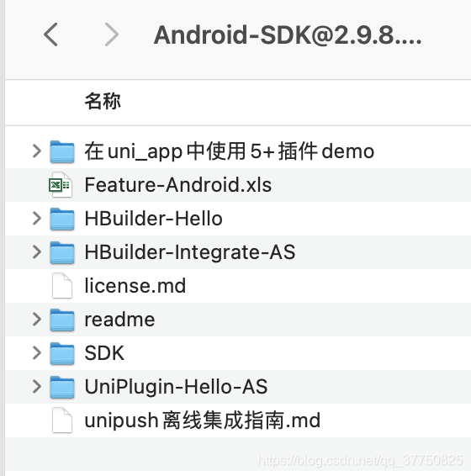The image size is (471, 476).
Task: Expand the HBuilder-Integrate-AS folder chevron
Action: point(37,252)
